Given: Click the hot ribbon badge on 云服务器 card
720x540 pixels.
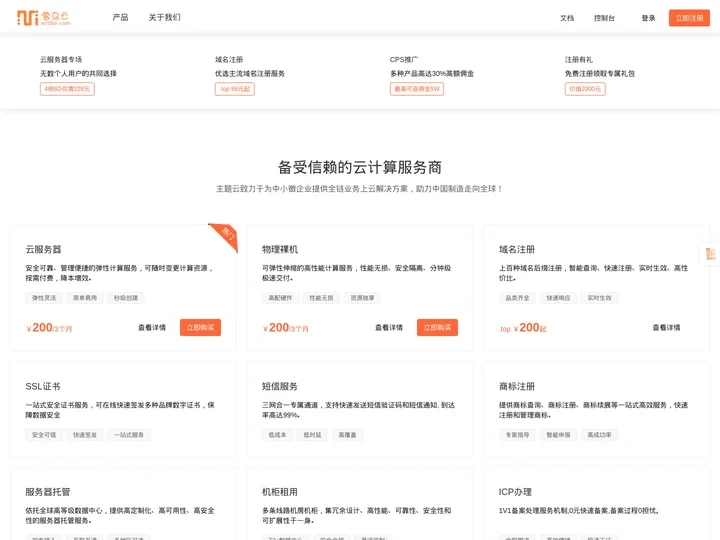Looking at the screenshot, I should (225, 236).
